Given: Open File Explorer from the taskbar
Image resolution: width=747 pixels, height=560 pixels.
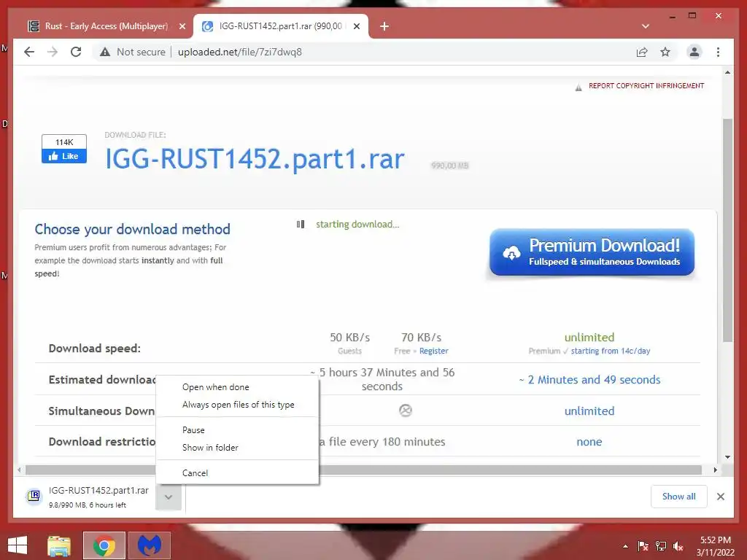Looking at the screenshot, I should pyautogui.click(x=59, y=545).
